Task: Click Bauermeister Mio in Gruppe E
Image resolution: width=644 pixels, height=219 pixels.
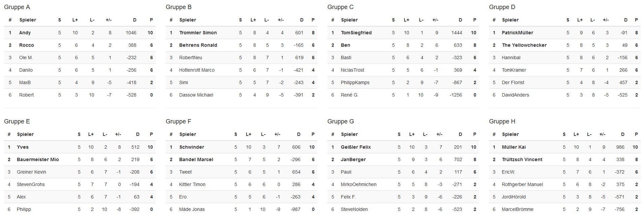Action: tap(38, 159)
